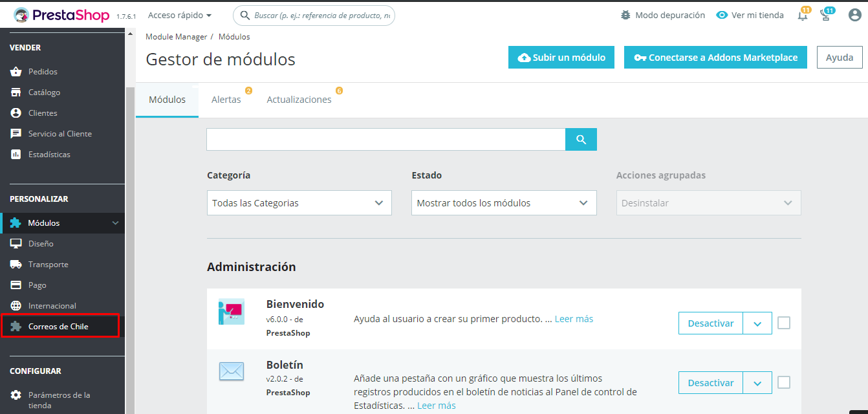Open Catálogo store icon in sidebar
868x414 pixels.
pos(16,93)
